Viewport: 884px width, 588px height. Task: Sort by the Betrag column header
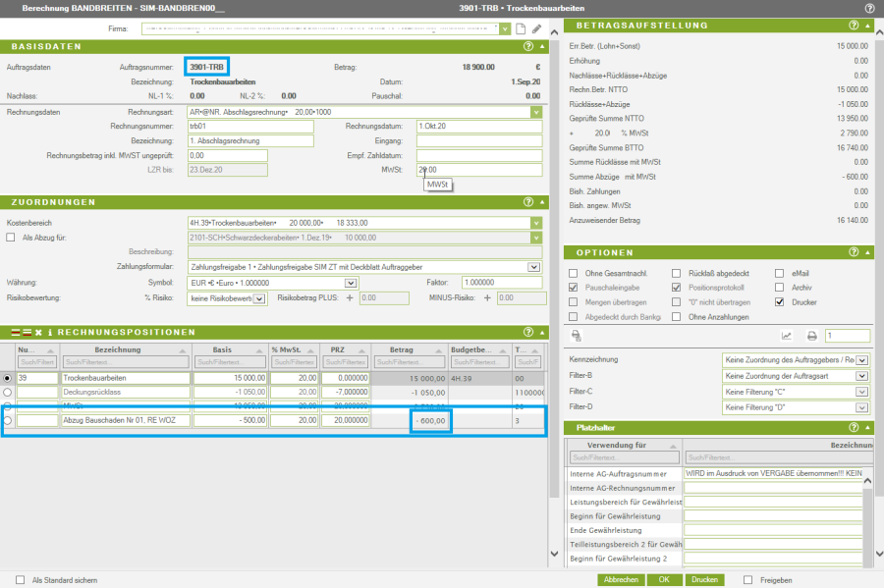(x=401, y=349)
